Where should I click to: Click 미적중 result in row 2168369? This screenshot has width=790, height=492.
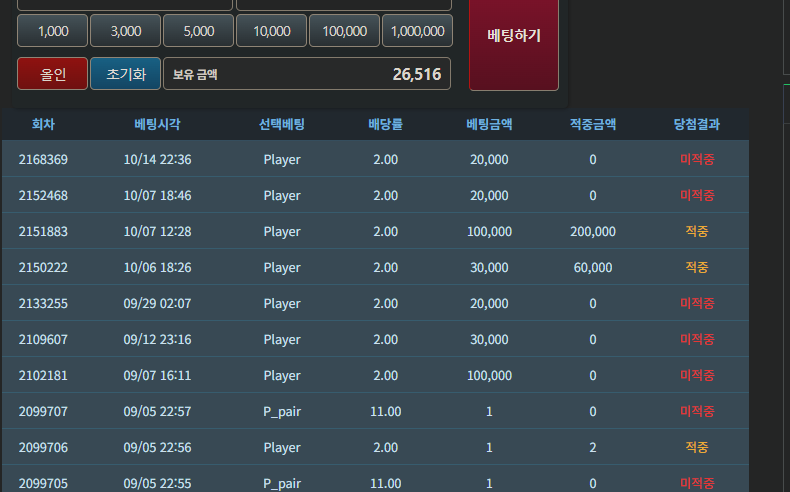coord(697,160)
